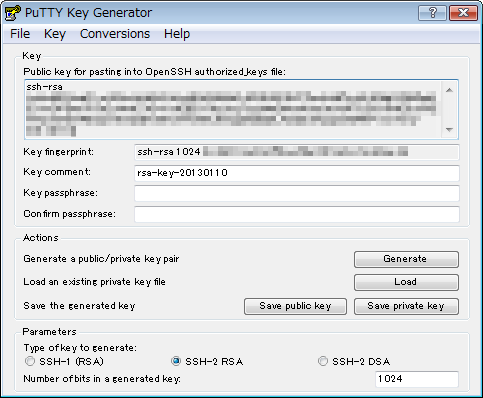Image resolution: width=483 pixels, height=398 pixels.
Task: Focus the Key passphrase field
Action: [x=297, y=194]
